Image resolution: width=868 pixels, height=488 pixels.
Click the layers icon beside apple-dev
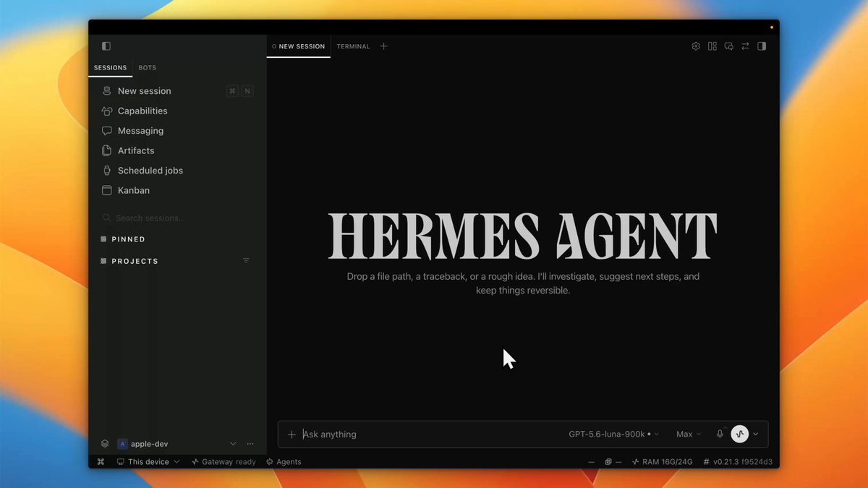click(x=105, y=444)
